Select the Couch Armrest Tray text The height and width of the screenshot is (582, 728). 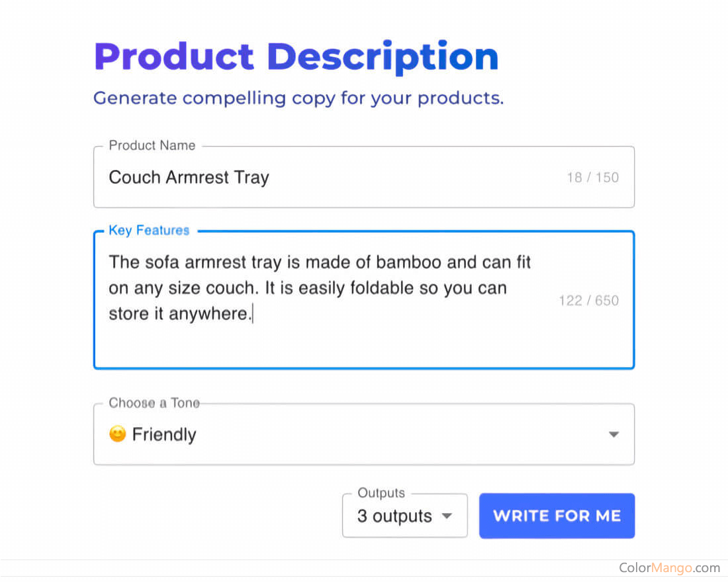point(189,177)
